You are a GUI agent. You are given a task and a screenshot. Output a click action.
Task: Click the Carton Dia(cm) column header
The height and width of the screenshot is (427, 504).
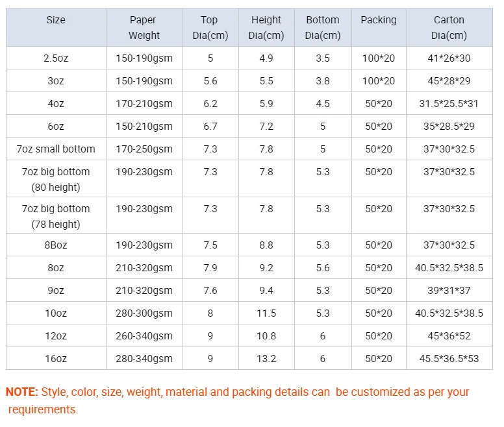[449, 28]
